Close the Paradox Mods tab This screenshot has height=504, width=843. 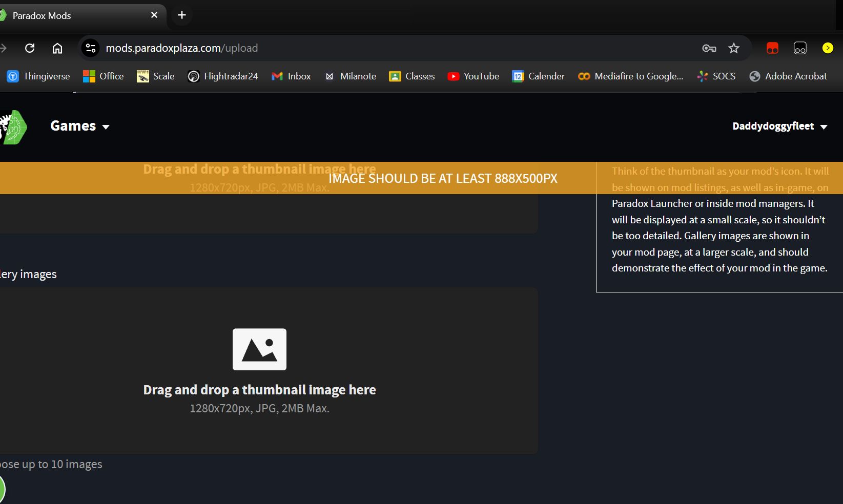pos(154,15)
